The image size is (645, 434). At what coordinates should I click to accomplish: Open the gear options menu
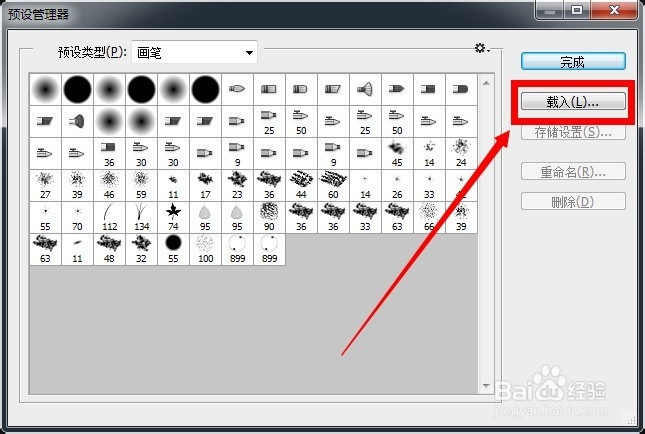point(481,48)
